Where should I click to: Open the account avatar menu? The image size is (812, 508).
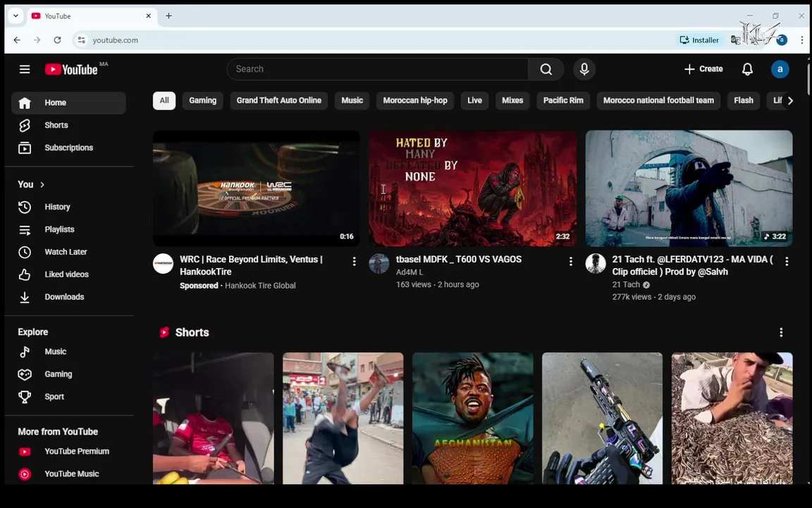[x=780, y=69]
